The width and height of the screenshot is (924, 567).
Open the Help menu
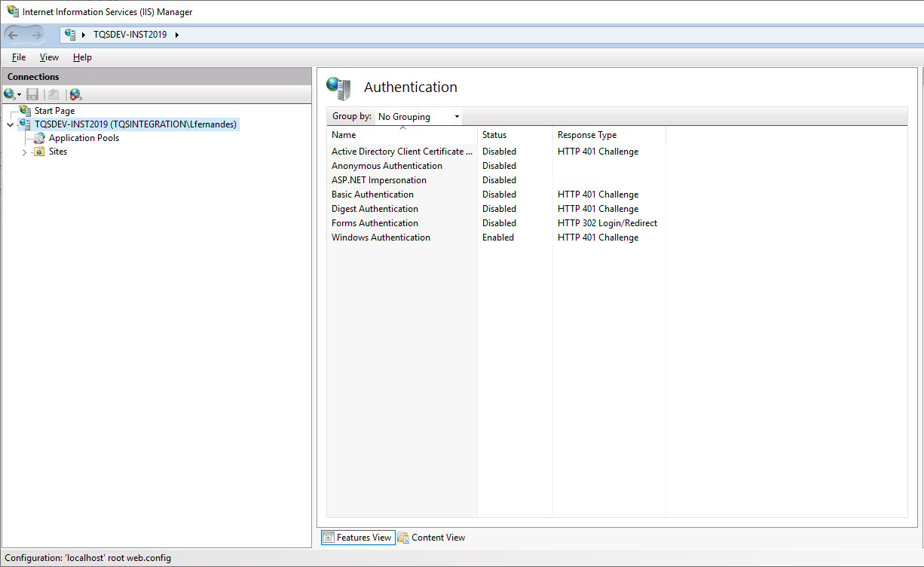pyautogui.click(x=82, y=57)
